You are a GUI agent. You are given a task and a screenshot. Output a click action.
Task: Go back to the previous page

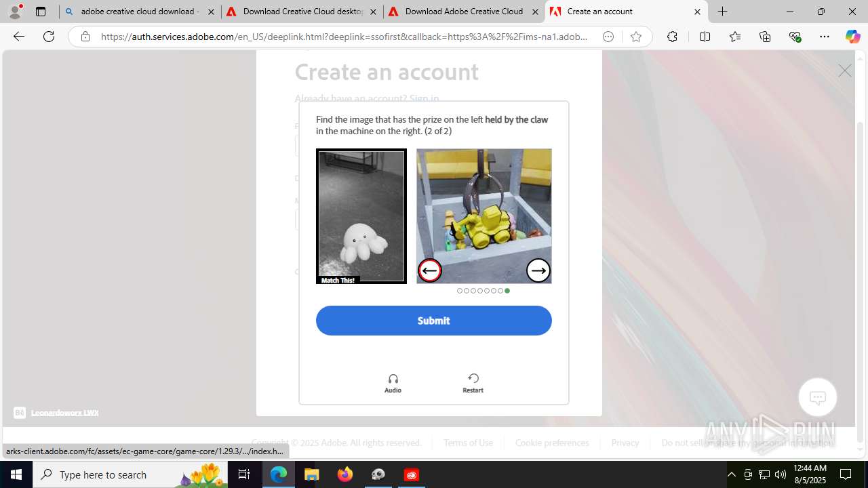click(19, 37)
